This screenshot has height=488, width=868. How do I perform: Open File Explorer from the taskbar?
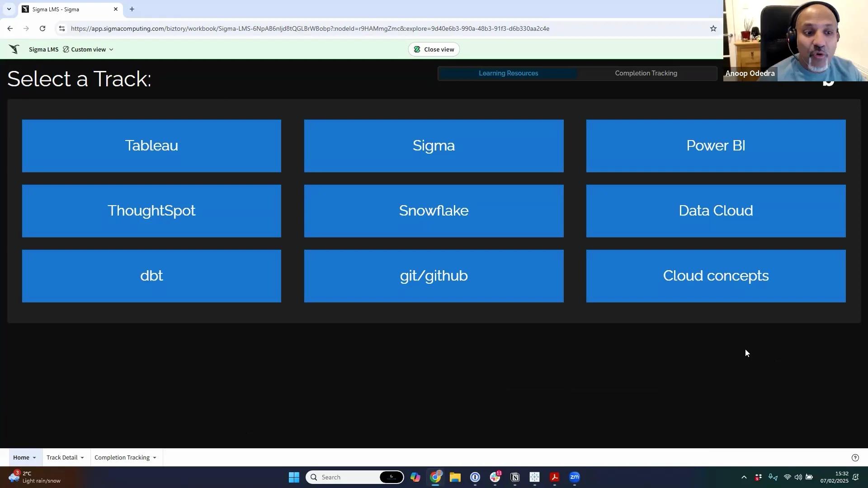pyautogui.click(x=455, y=477)
